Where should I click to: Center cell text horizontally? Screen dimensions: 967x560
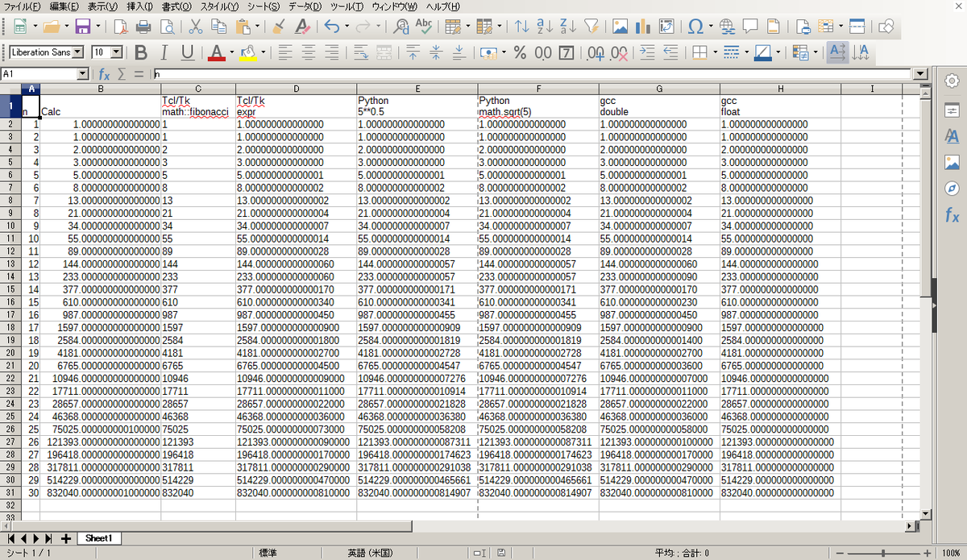pyautogui.click(x=308, y=53)
